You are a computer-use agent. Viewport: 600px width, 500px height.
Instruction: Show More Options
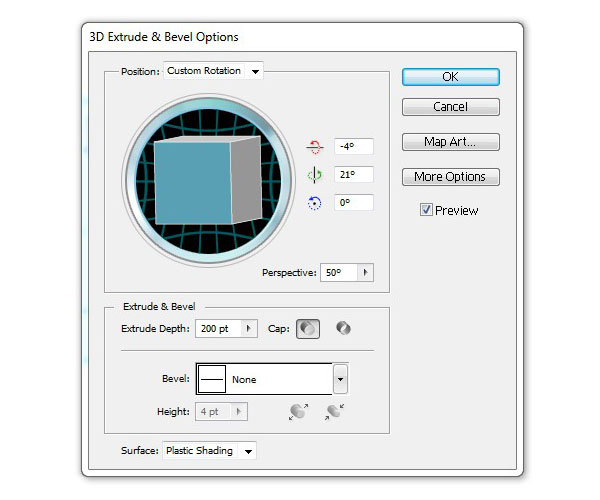[451, 177]
